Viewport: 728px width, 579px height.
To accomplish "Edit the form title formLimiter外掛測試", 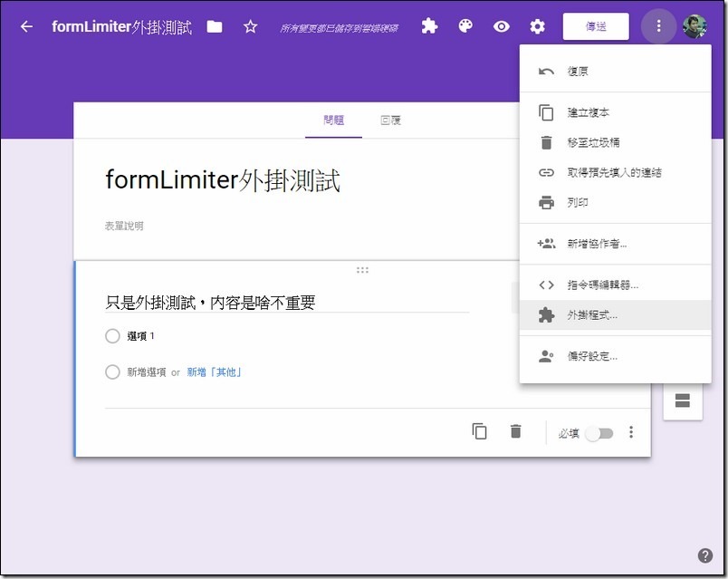I will pyautogui.click(x=223, y=180).
